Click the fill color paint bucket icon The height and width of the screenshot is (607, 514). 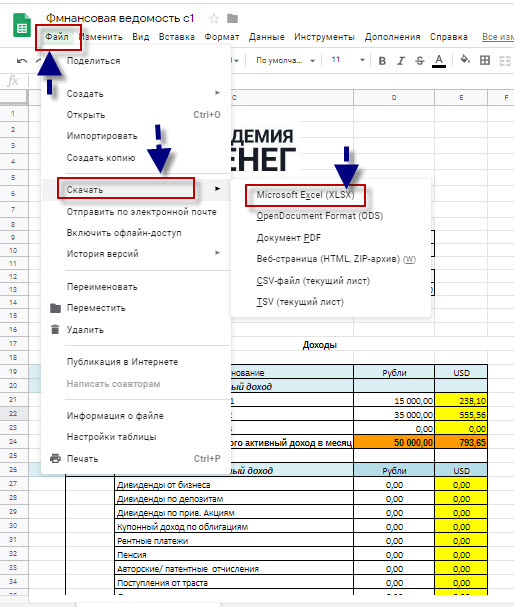465,60
